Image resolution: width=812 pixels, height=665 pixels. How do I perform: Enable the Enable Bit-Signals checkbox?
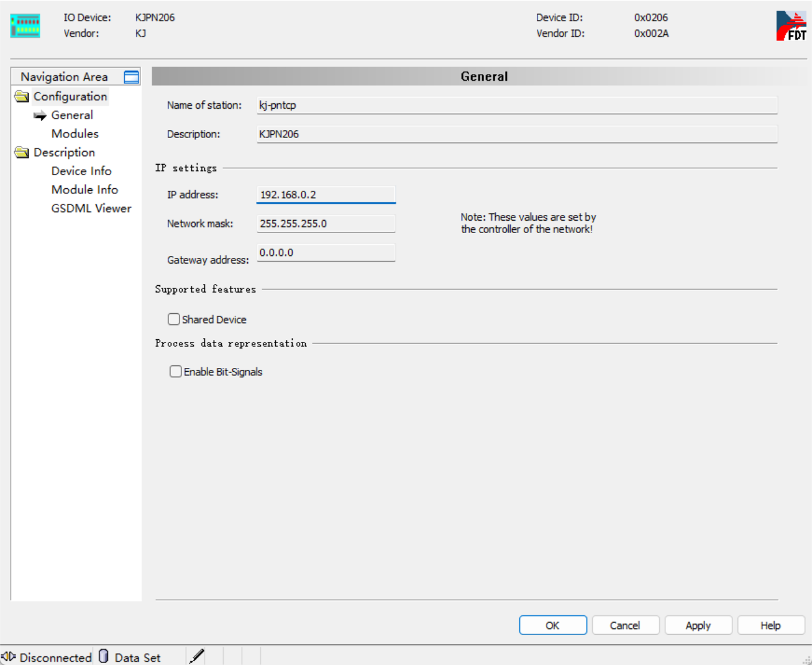pos(176,372)
